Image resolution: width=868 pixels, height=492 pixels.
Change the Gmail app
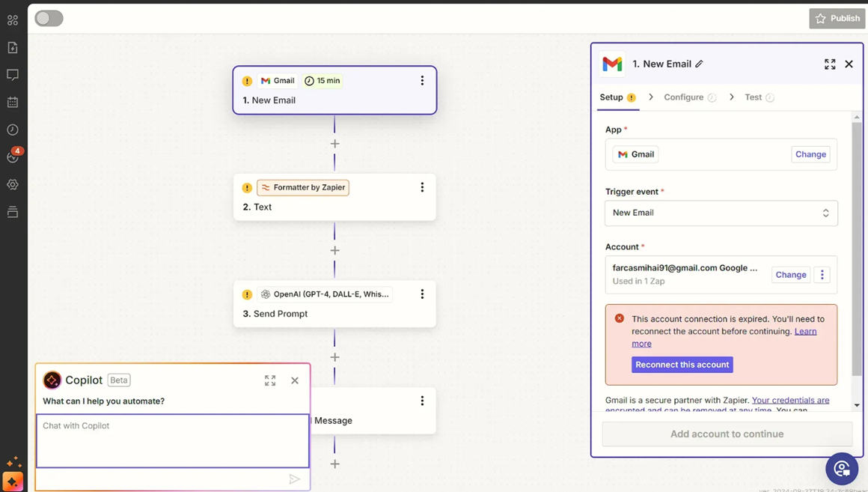click(x=810, y=154)
